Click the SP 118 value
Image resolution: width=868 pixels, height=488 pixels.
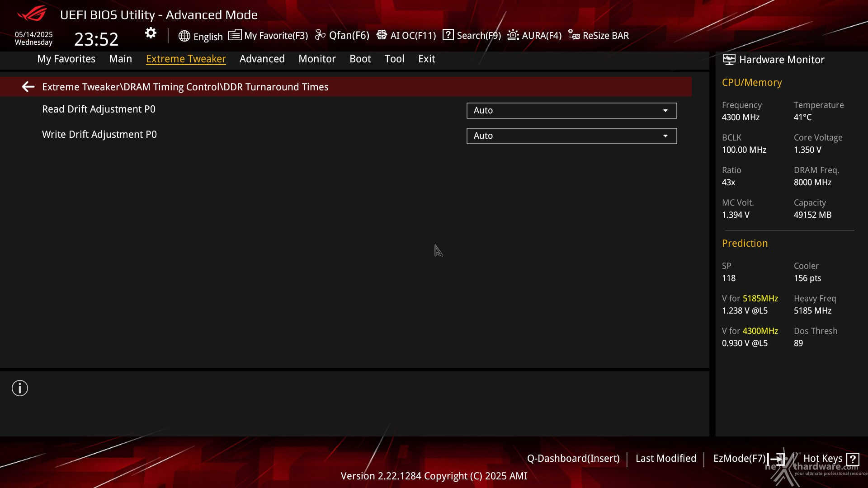pyautogui.click(x=729, y=278)
